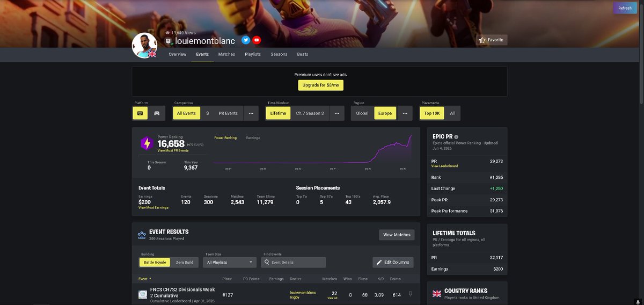Switch building mode to Battle Royale
The width and height of the screenshot is (644, 305).
(x=155, y=262)
